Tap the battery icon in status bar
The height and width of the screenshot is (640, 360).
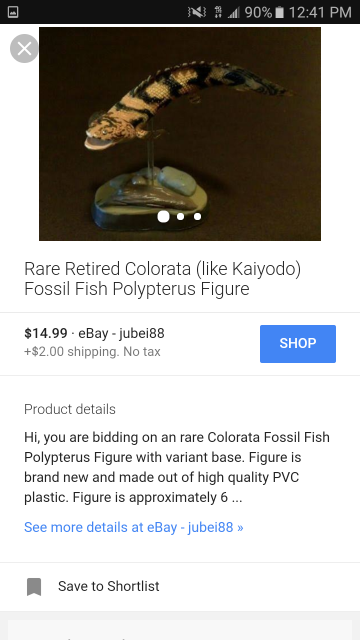click(280, 12)
